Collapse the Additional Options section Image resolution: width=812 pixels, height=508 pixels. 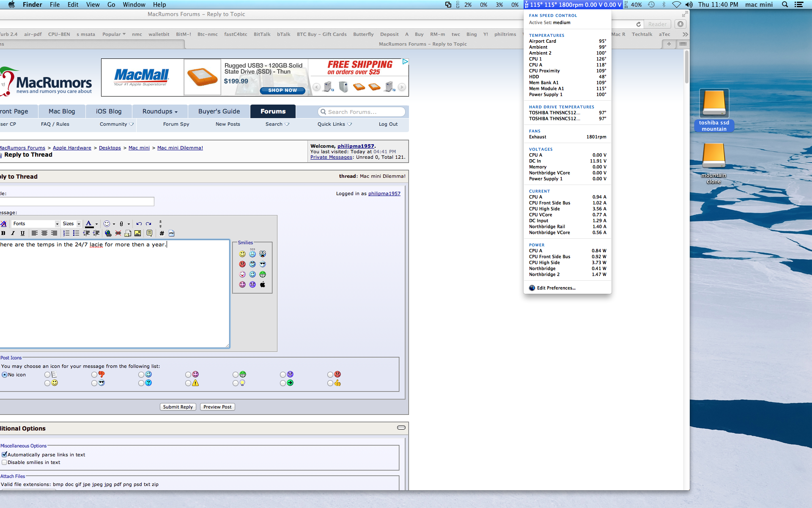[401, 428]
